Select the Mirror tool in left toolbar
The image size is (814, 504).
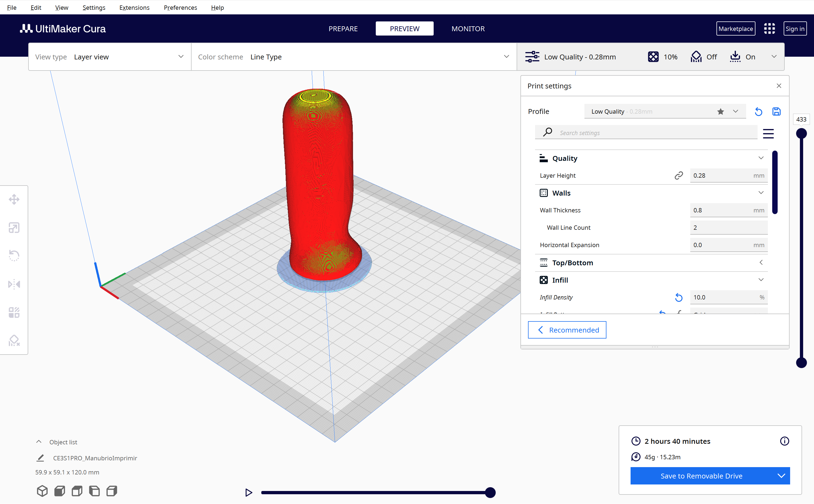(14, 284)
